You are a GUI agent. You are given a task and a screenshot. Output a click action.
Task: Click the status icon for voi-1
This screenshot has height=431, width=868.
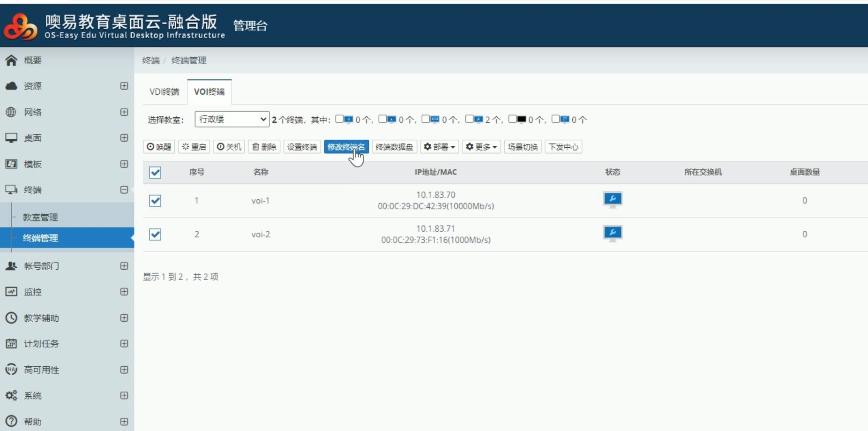(x=612, y=200)
